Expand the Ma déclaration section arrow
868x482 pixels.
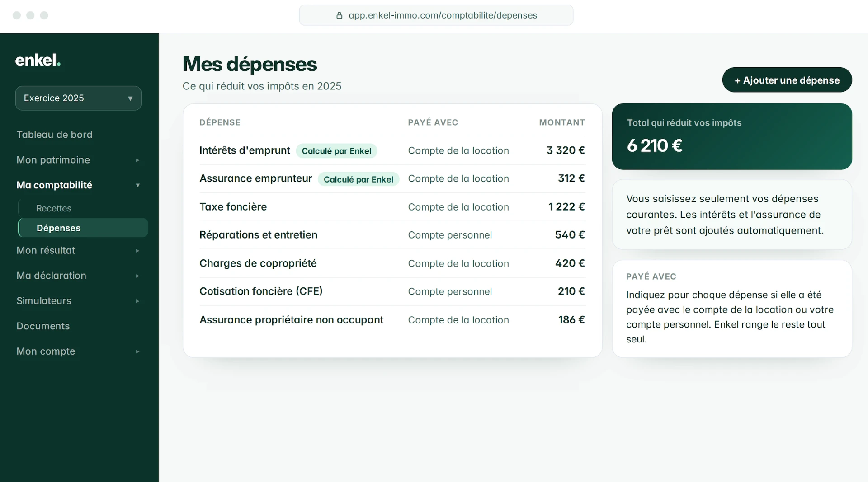[137, 276]
